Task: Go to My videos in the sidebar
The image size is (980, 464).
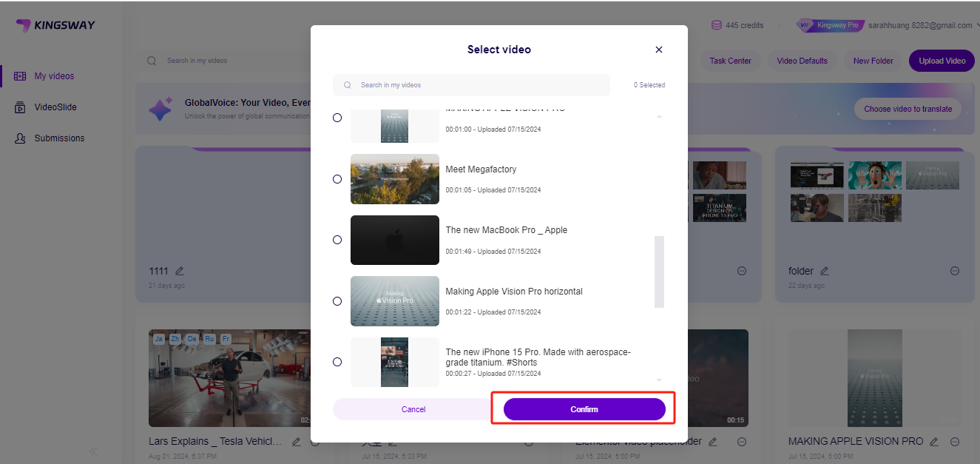Action: [44, 76]
